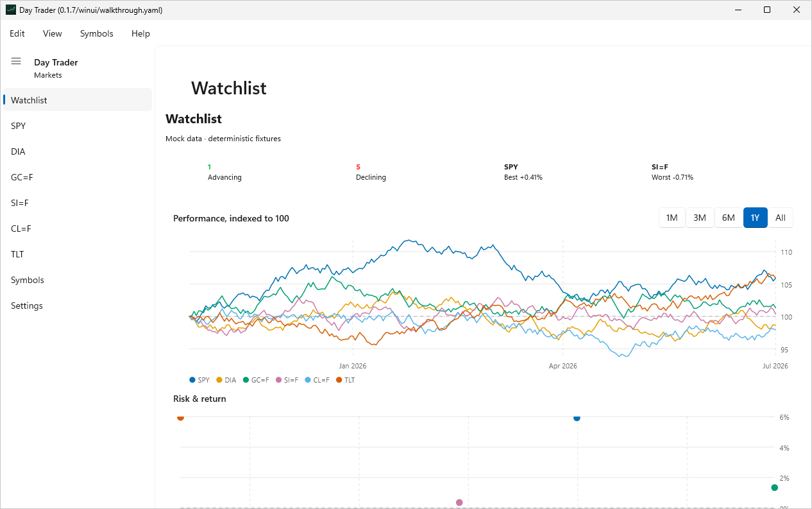Select Watchlist in the sidebar
Screen dimensions: 812x509
(78, 100)
